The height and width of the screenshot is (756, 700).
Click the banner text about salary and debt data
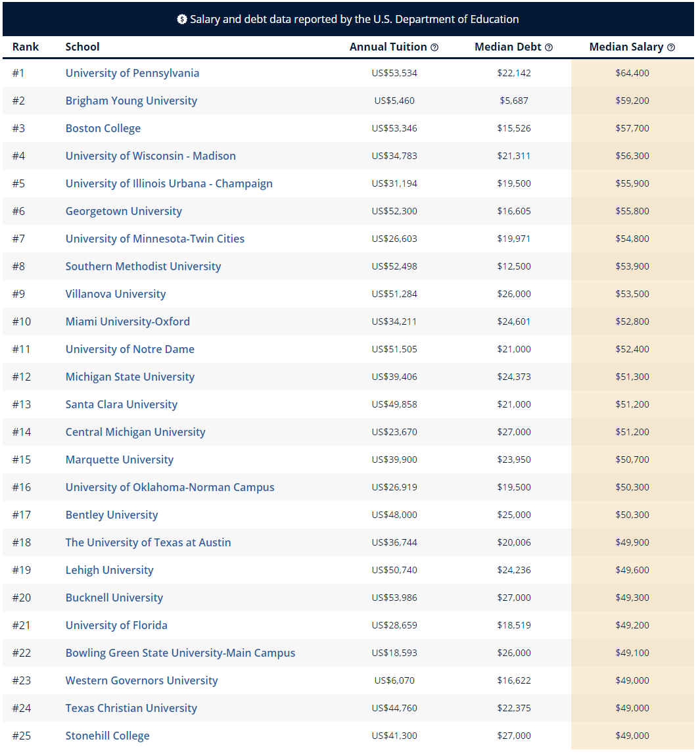(354, 19)
